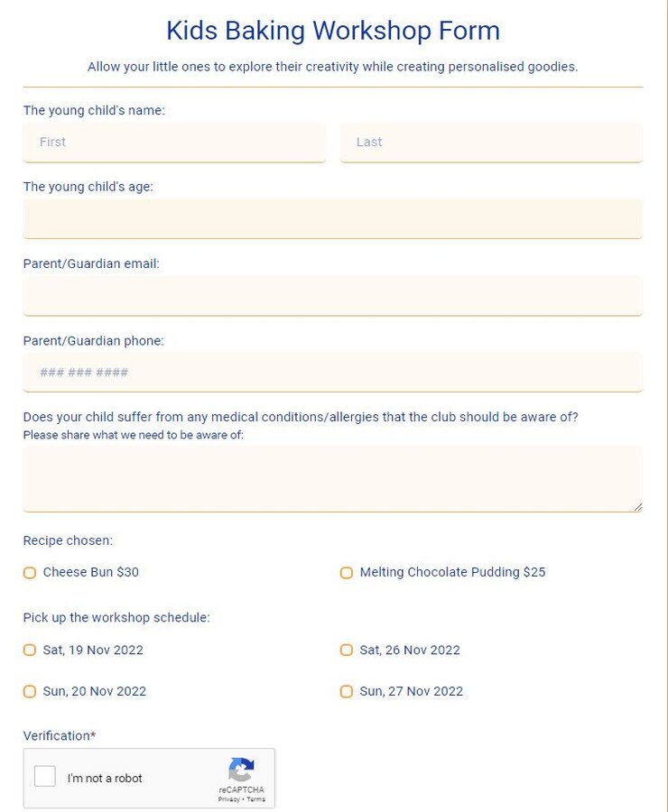Pick the Sun, 20 Nov 2022 schedule
This screenshot has width=668, height=812.
(30, 691)
